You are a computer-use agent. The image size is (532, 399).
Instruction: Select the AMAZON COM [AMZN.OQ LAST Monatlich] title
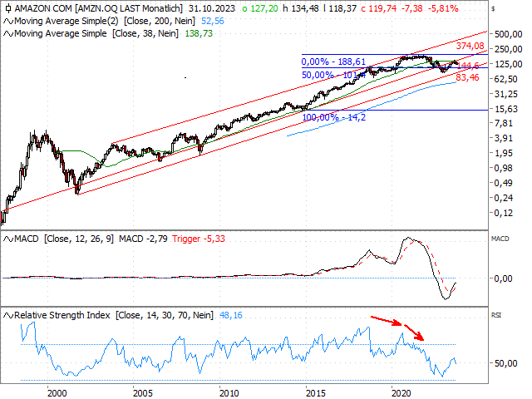[x=98, y=8]
